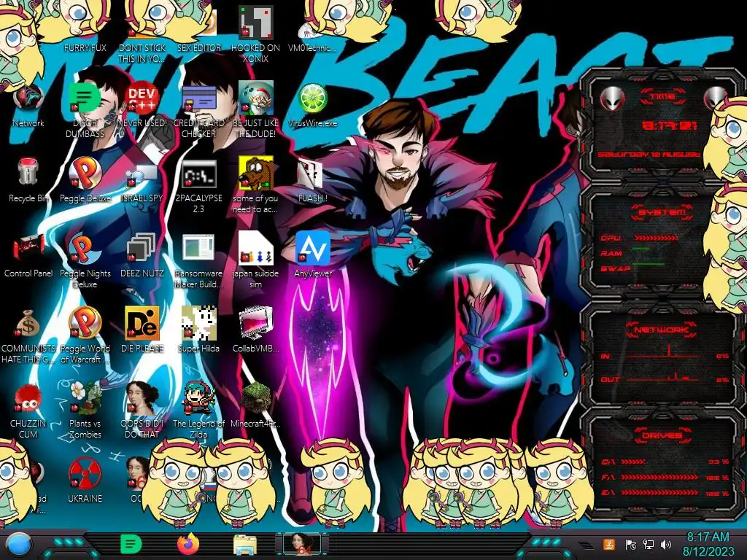Click the DRIVES widget header
Screen dimensions: 747x560
tap(662, 435)
